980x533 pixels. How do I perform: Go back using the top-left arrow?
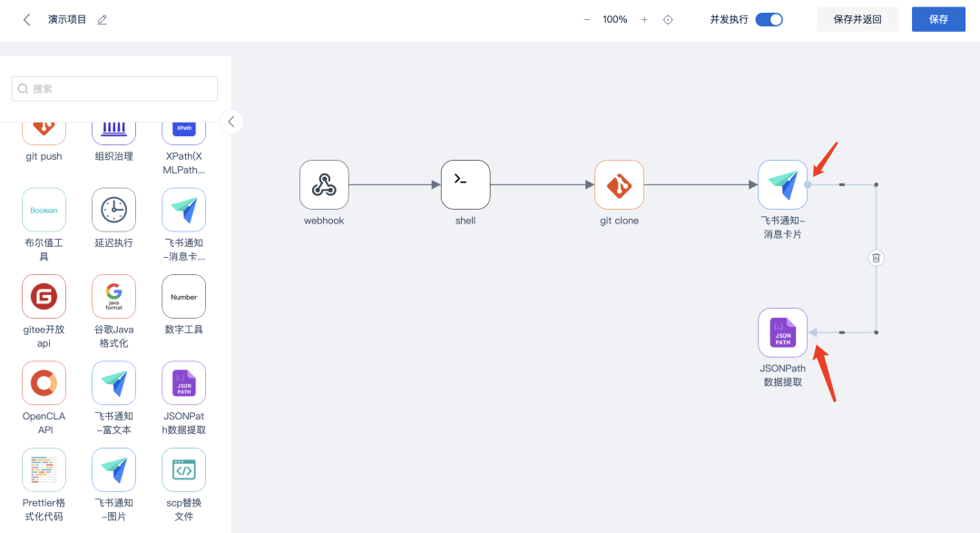pos(27,19)
